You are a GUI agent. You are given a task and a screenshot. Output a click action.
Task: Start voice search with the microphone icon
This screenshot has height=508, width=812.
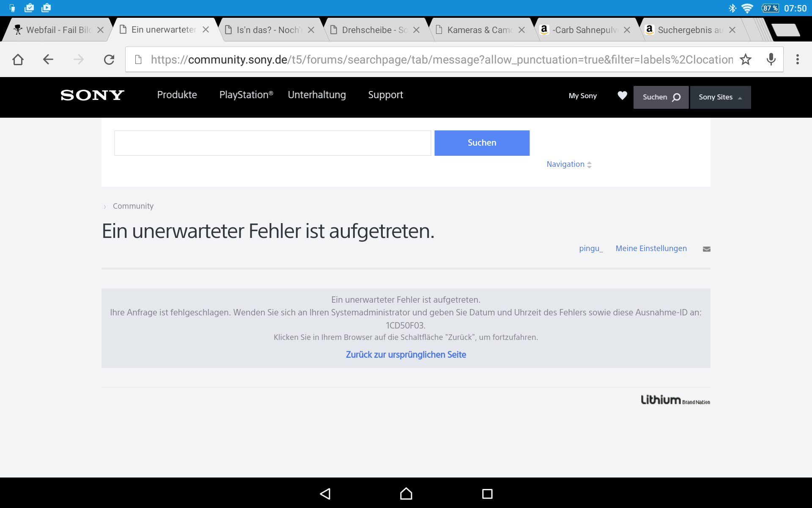(x=771, y=59)
